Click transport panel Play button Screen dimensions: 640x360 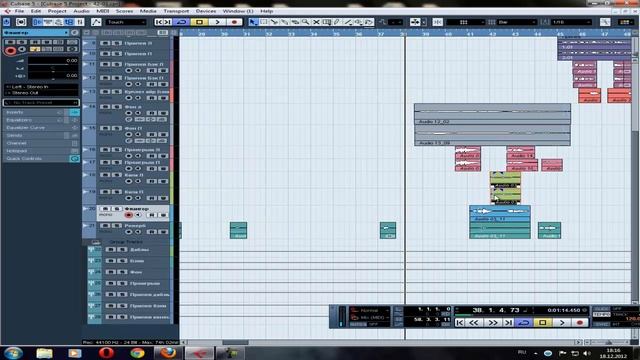pos(562,323)
